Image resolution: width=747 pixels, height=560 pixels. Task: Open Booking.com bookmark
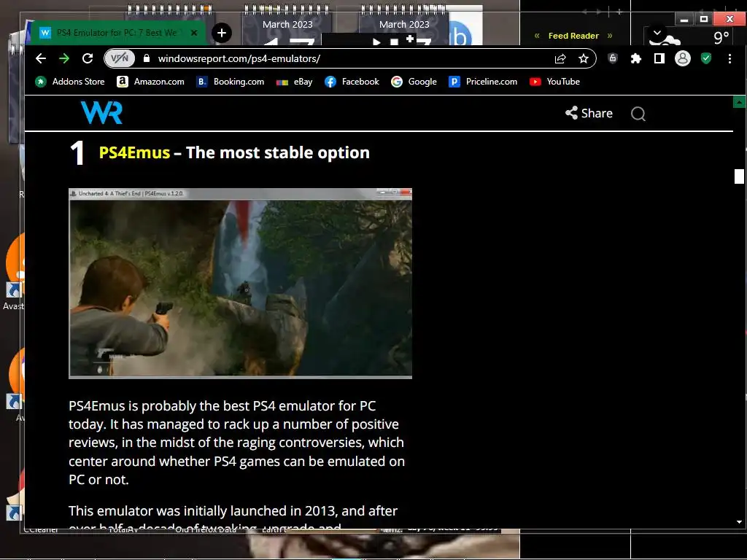(231, 82)
